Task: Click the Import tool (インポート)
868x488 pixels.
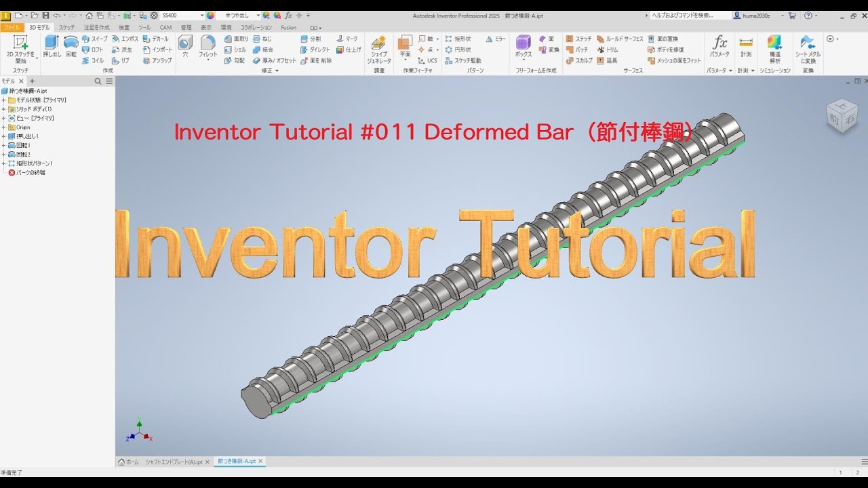Action: point(158,49)
